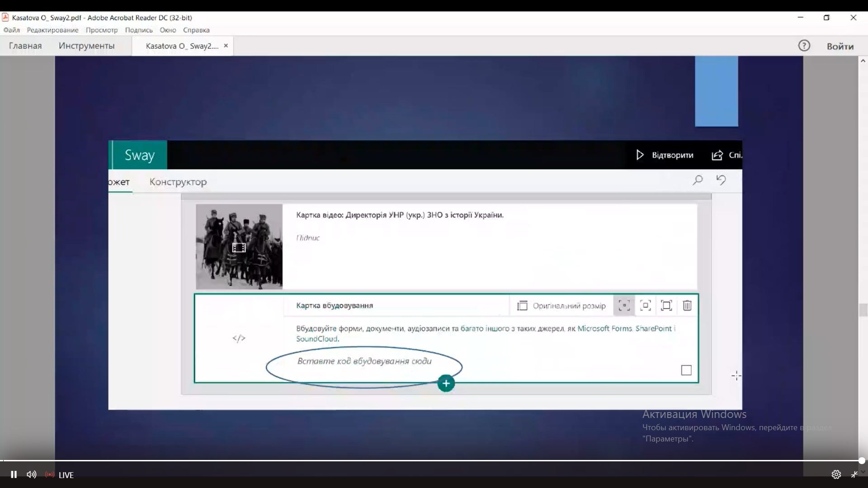Open the Просмотр menu
The height and width of the screenshot is (488, 868).
[x=102, y=30]
